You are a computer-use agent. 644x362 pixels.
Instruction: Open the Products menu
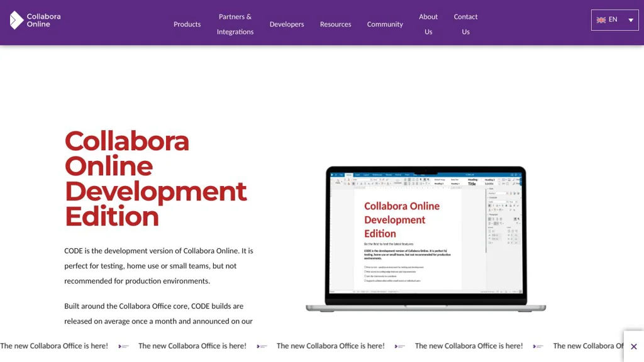tap(187, 25)
